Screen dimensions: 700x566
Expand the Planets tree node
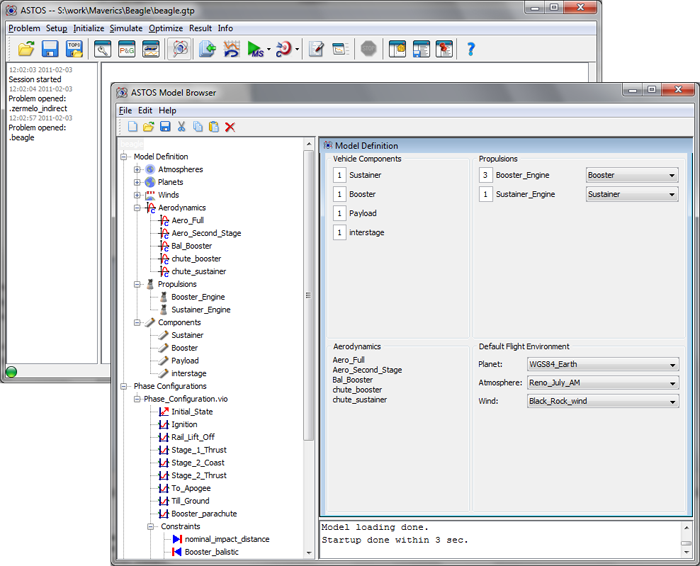[x=137, y=182]
